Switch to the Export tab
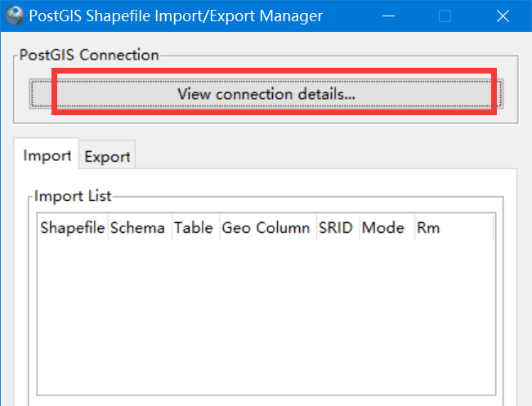 pyautogui.click(x=107, y=157)
